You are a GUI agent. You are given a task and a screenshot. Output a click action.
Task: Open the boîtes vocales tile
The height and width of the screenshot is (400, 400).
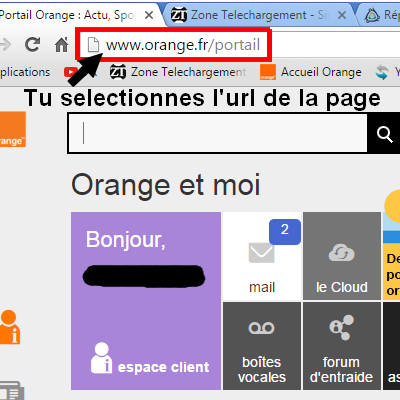point(262,346)
